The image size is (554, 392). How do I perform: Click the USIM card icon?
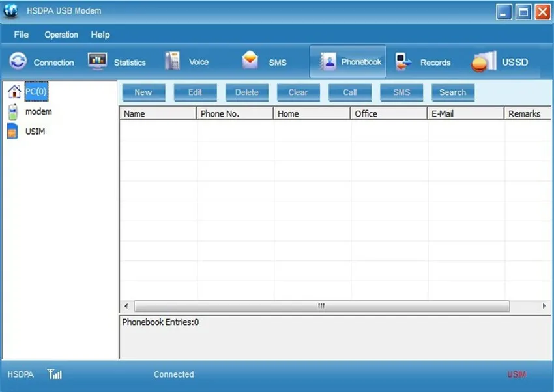12,132
